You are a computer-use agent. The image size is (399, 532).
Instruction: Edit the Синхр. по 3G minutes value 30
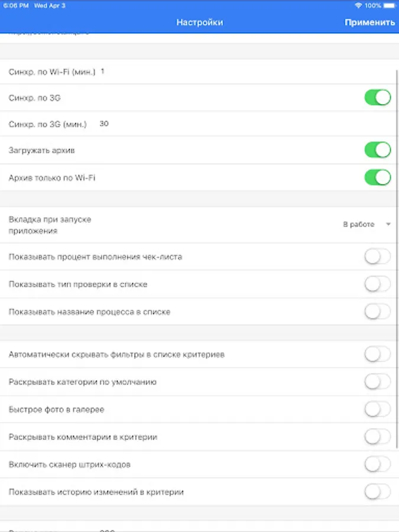pos(104,124)
